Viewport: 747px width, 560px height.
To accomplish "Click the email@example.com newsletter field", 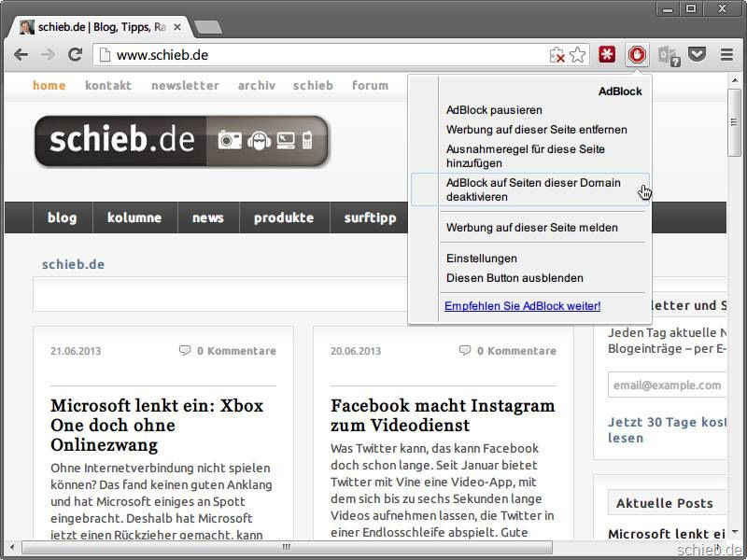I will 667,385.
